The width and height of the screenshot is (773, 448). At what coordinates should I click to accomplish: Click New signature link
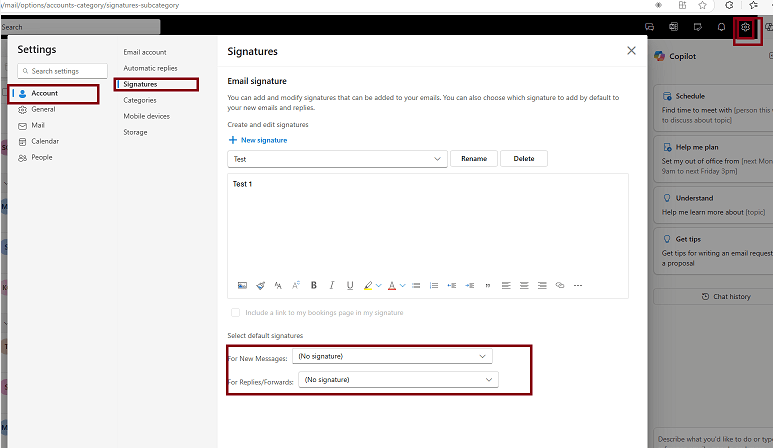(x=258, y=140)
